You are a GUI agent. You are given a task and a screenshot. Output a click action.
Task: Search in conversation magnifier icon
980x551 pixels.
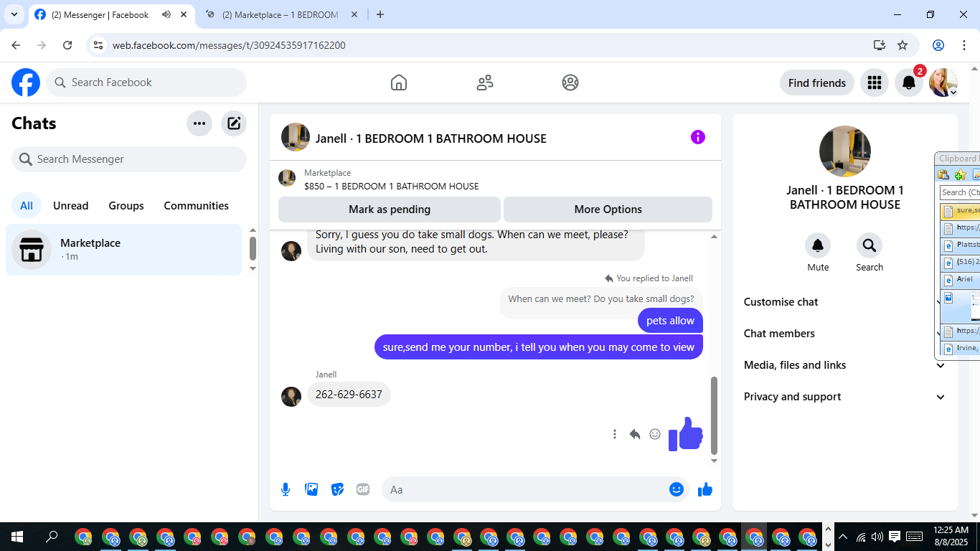870,245
